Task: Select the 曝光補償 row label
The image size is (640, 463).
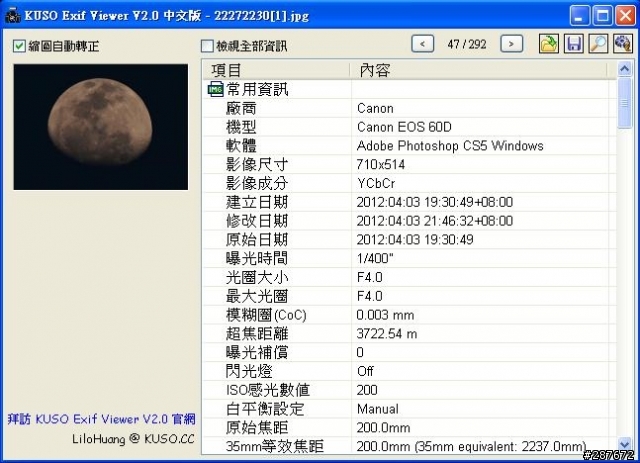Action: (x=257, y=352)
